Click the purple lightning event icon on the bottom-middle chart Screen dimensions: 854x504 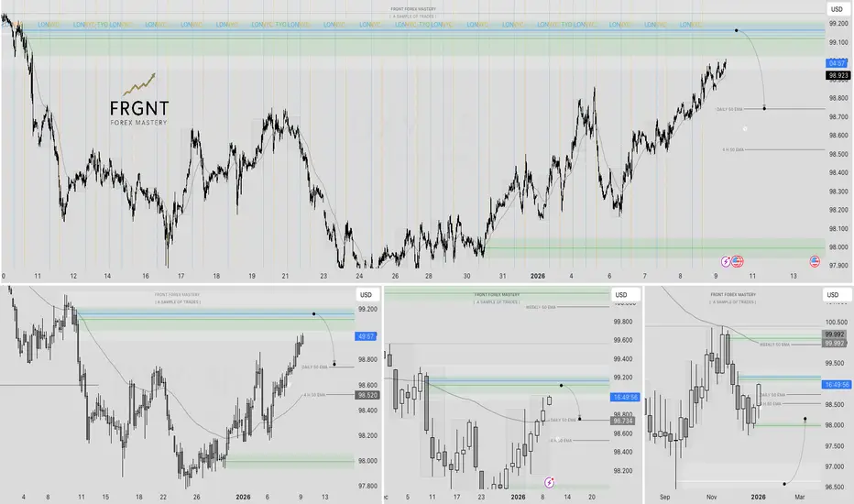549,483
